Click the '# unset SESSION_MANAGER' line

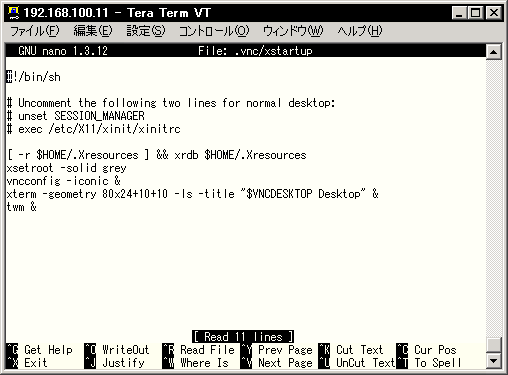[76, 116]
